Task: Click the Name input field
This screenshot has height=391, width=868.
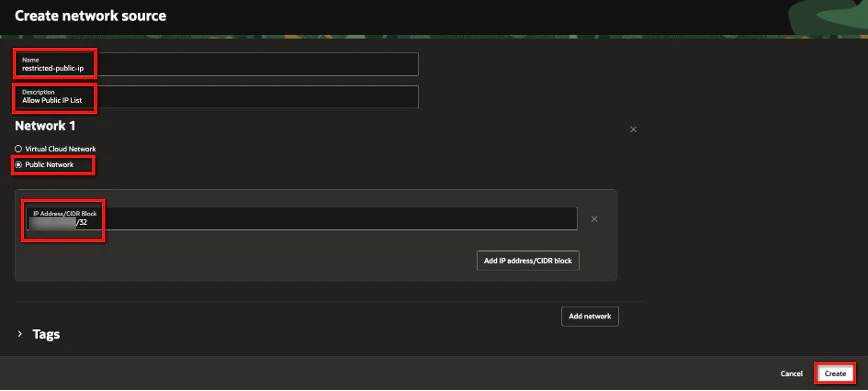Action: point(217,64)
